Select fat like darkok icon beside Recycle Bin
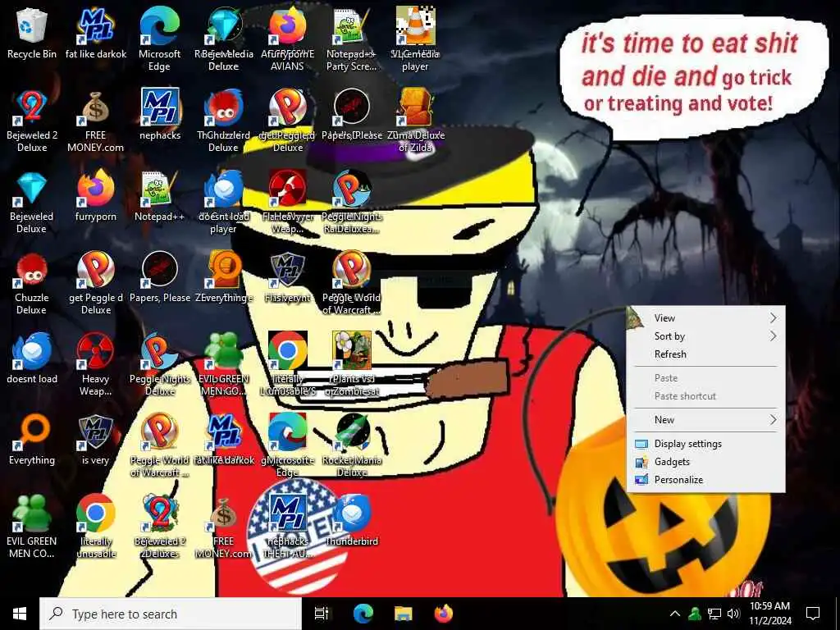This screenshot has height=630, width=840. (x=96, y=33)
